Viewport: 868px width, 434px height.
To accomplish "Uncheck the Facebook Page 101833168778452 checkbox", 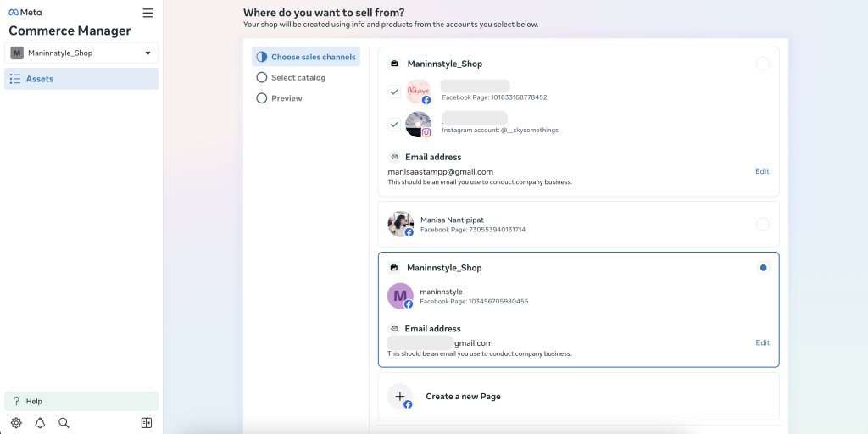I will point(394,92).
